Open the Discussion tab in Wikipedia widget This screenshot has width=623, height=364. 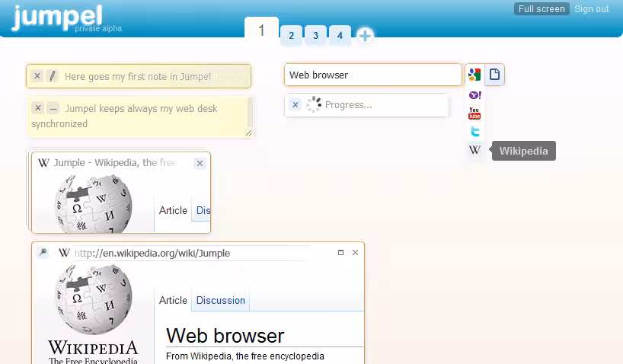pos(221,300)
